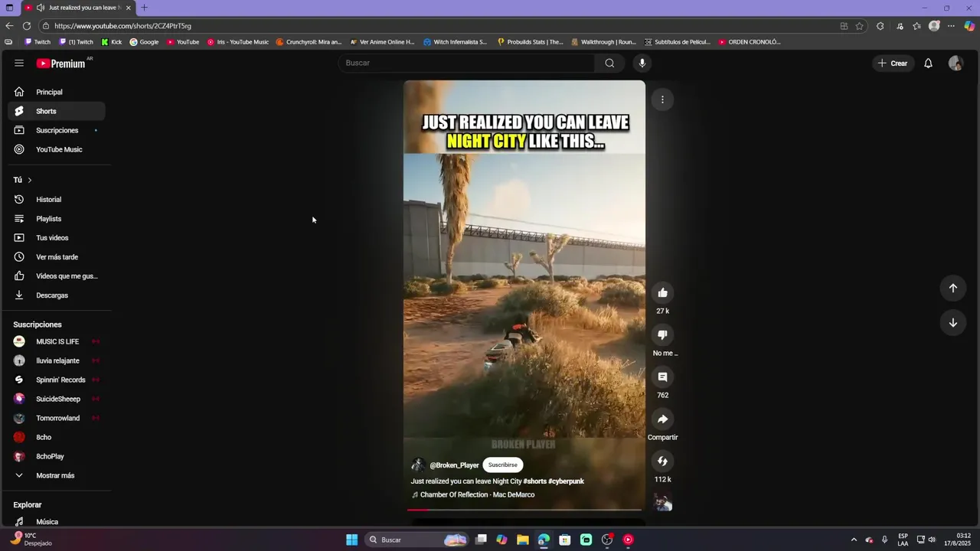The width and height of the screenshot is (980, 551).
Task: Open Ver más tarde list
Action: pos(57,257)
